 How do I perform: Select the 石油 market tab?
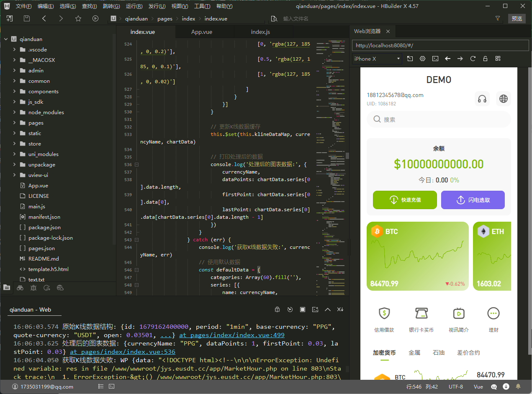point(438,353)
